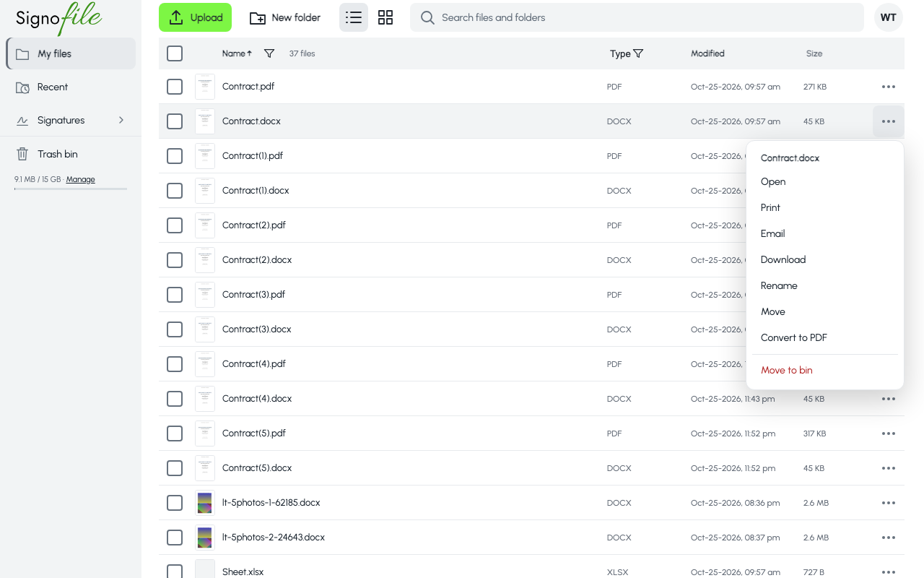This screenshot has height=578, width=924.
Task: Click the Signatures squiggle icon
Action: (x=22, y=121)
